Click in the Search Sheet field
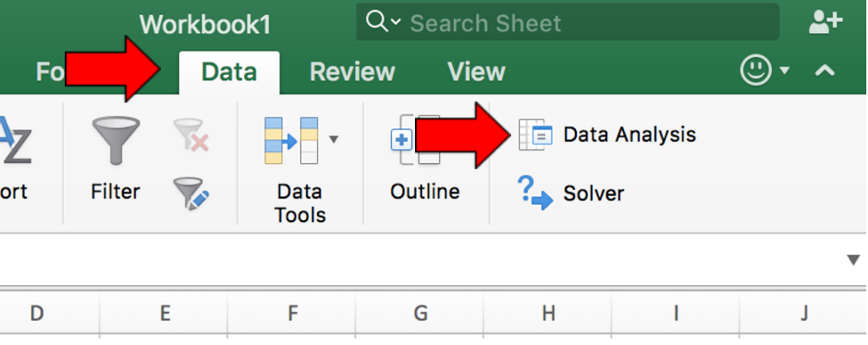 [x=567, y=22]
